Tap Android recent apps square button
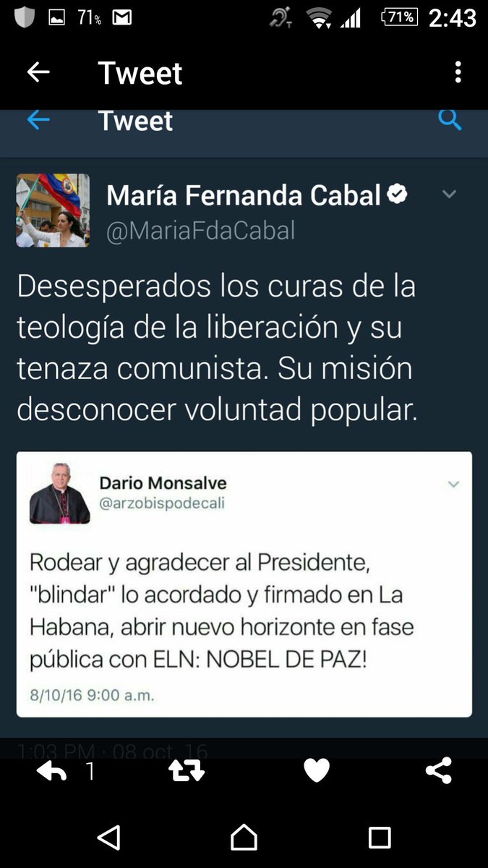This screenshot has height=868, width=488. click(380, 838)
